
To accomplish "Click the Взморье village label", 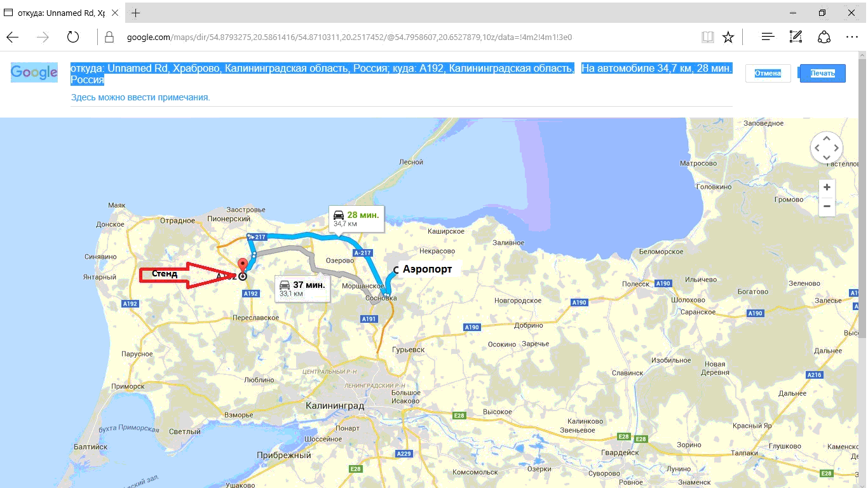I will (x=238, y=415).
